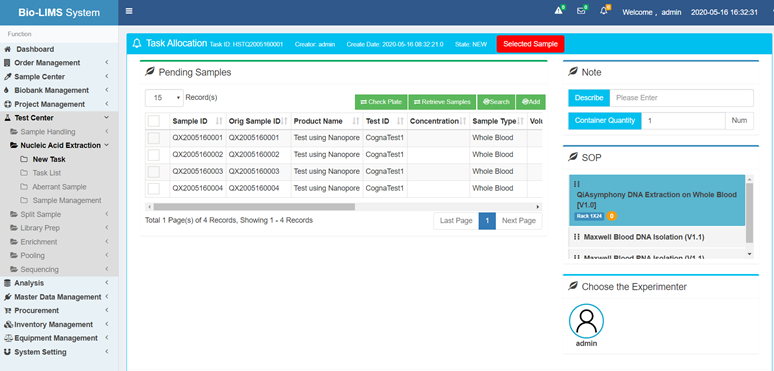Open the 15 records-per-page dropdown
774x371 pixels.
pyautogui.click(x=164, y=98)
